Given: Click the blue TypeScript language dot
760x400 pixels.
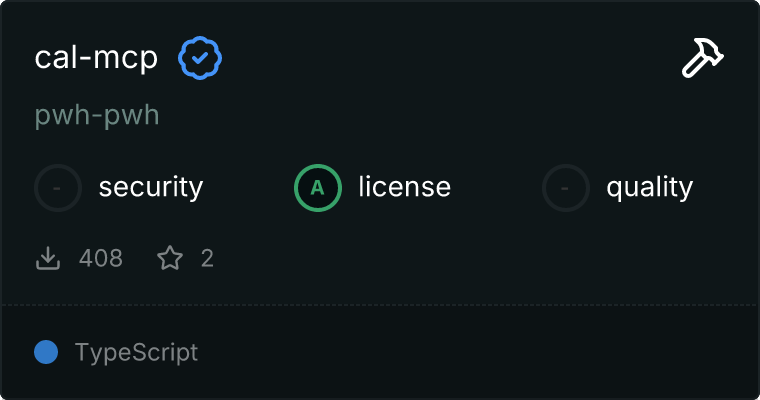Looking at the screenshot, I should 46,352.
